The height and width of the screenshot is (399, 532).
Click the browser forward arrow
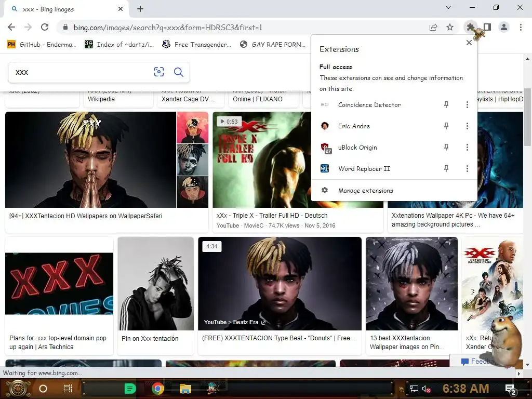[28, 27]
